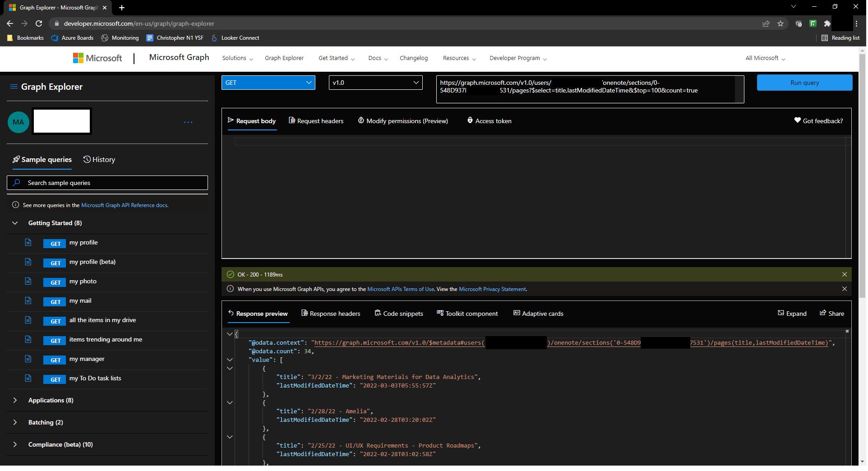Reload the page
868x471 pixels.
pos(39,23)
